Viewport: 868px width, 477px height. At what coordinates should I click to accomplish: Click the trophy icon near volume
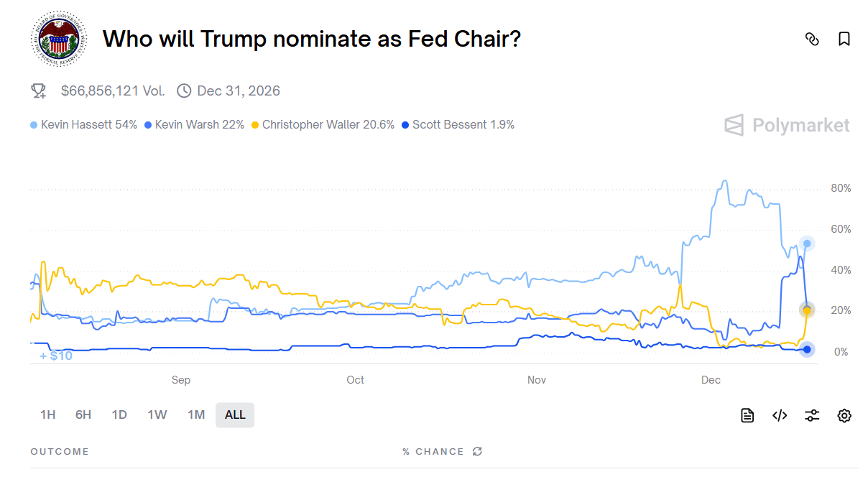point(39,91)
